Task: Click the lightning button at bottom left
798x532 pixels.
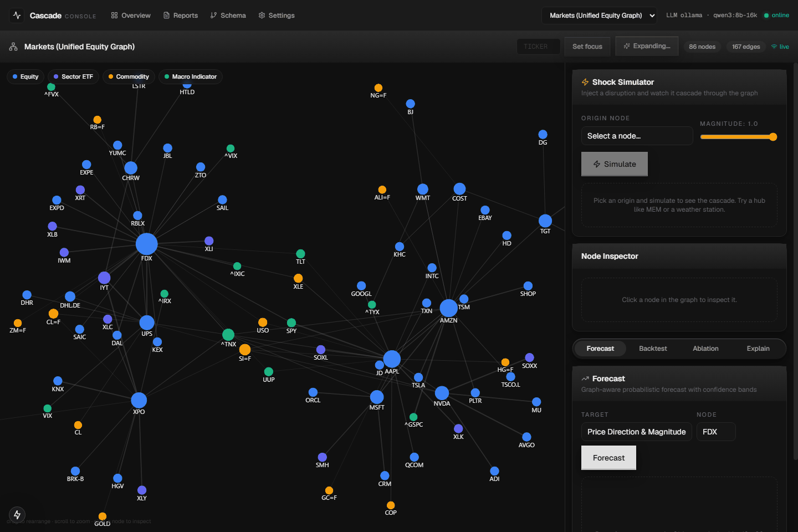Action: coord(17,515)
